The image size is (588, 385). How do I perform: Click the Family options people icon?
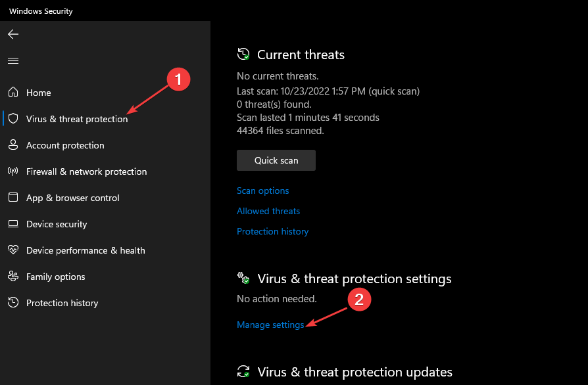pyautogui.click(x=13, y=277)
